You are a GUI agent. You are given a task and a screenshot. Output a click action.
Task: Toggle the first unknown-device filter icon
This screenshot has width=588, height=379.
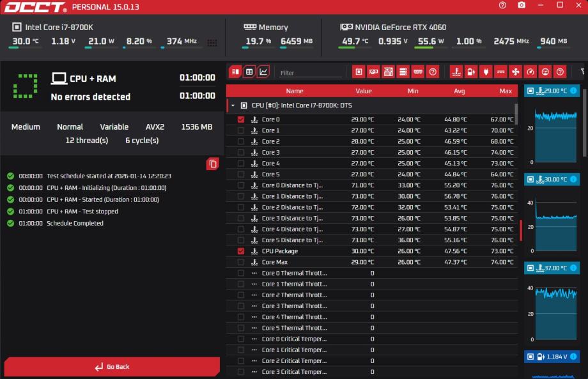point(433,72)
